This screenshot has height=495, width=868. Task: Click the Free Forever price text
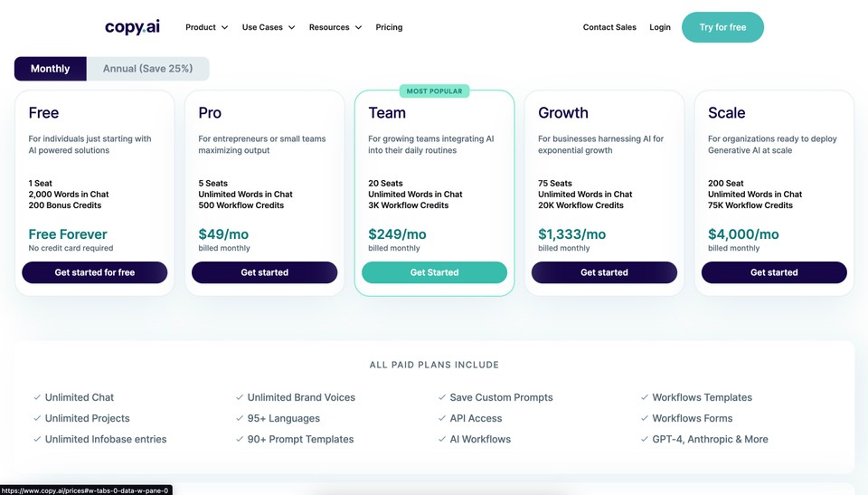68,233
